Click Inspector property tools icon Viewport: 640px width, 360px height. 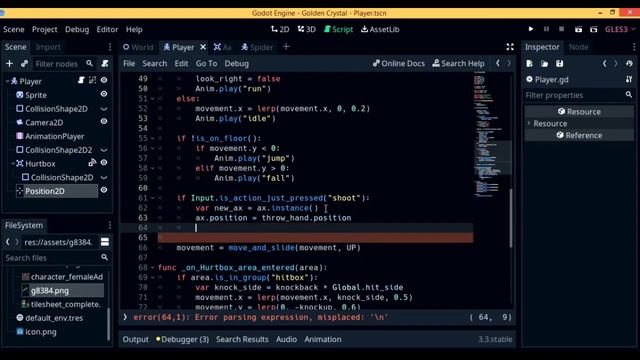pos(629,79)
